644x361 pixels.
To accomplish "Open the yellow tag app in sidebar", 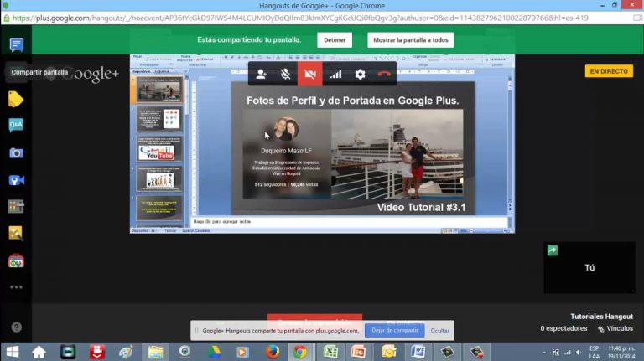I will point(16,100).
